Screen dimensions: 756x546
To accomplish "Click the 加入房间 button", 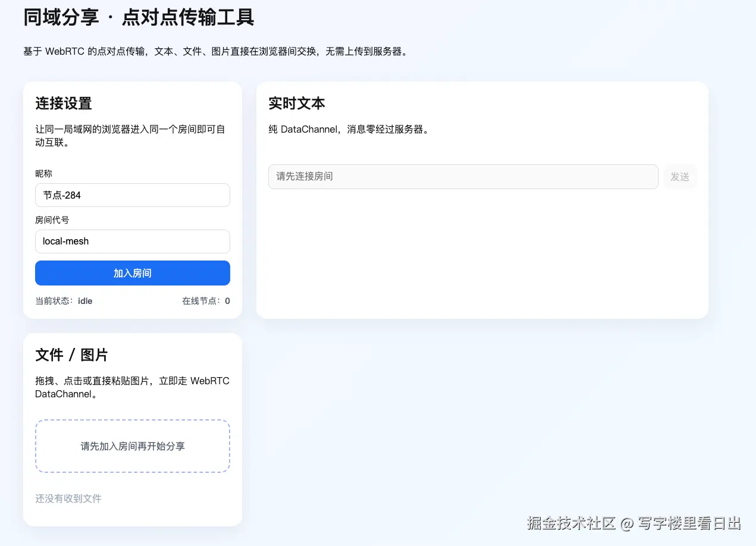I will coord(133,273).
